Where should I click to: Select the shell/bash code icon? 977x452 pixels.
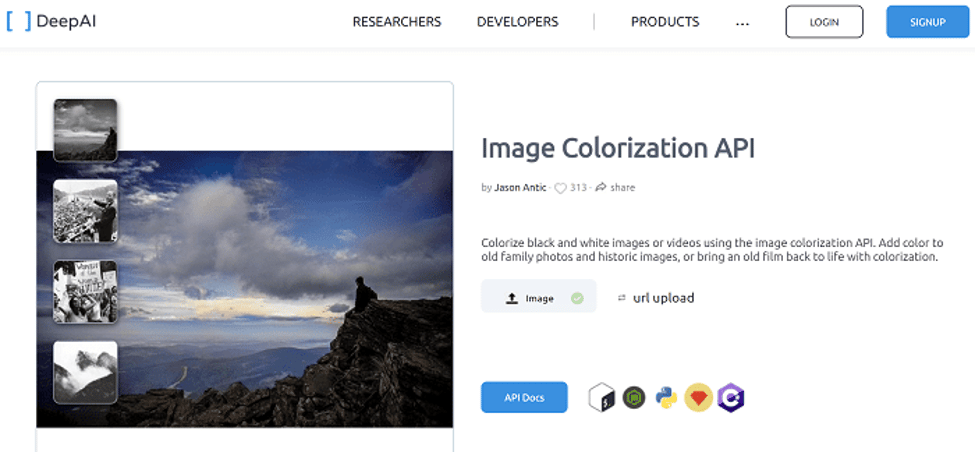pyautogui.click(x=602, y=398)
